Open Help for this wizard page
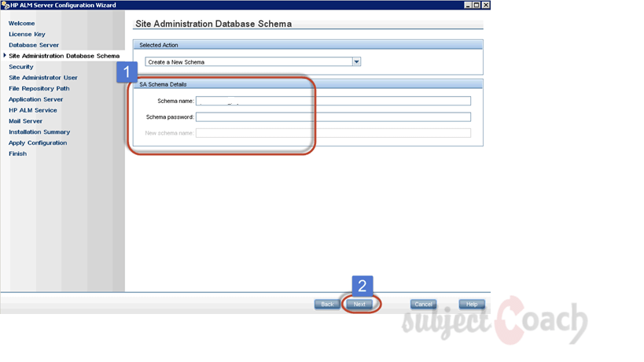 [x=472, y=304]
